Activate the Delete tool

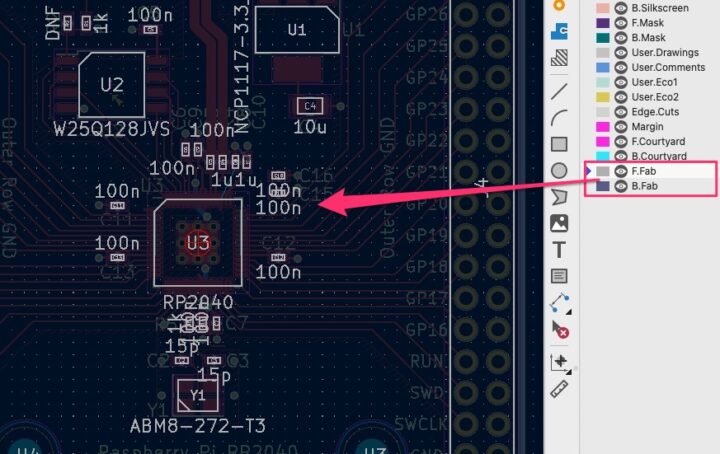click(x=559, y=328)
